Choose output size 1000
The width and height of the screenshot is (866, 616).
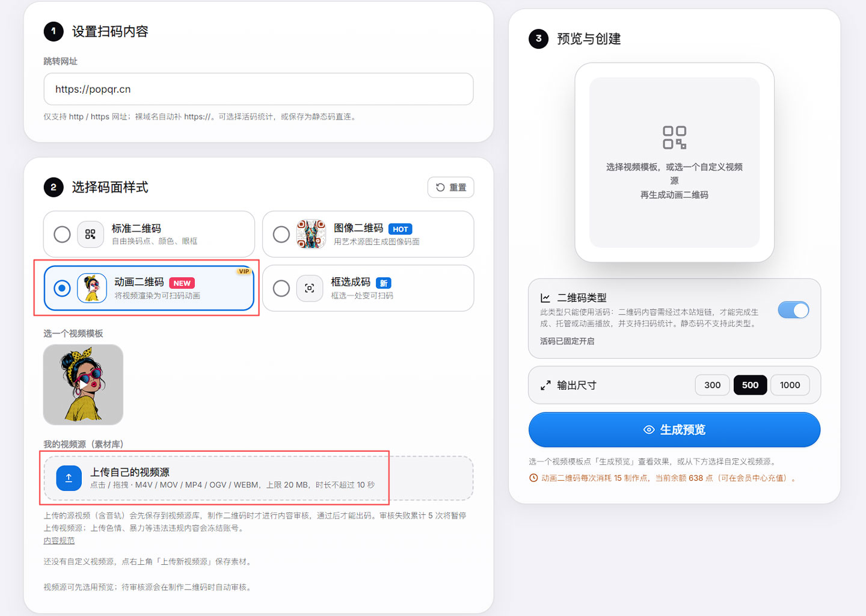[x=790, y=385]
